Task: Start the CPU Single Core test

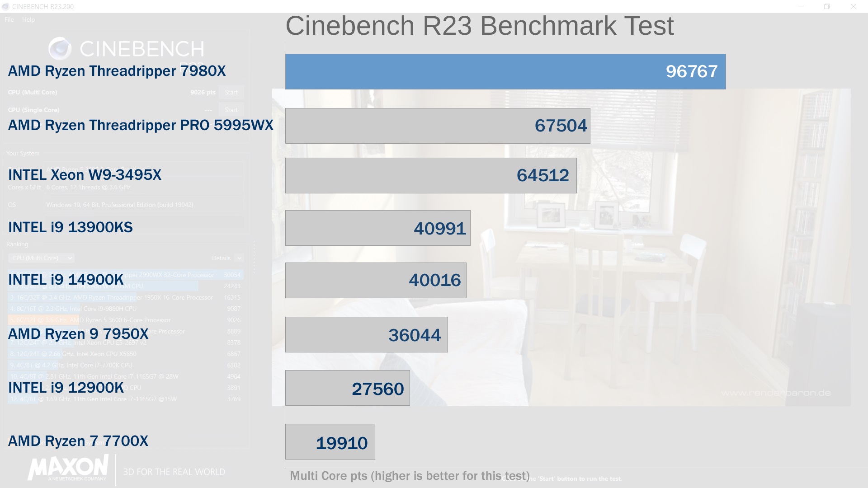Action: 231,109
